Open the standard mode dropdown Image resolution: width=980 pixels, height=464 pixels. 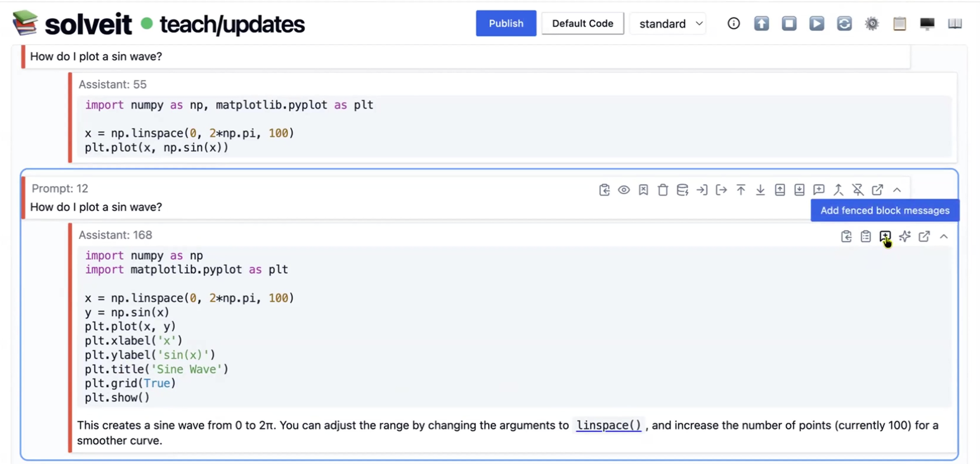pyautogui.click(x=670, y=24)
